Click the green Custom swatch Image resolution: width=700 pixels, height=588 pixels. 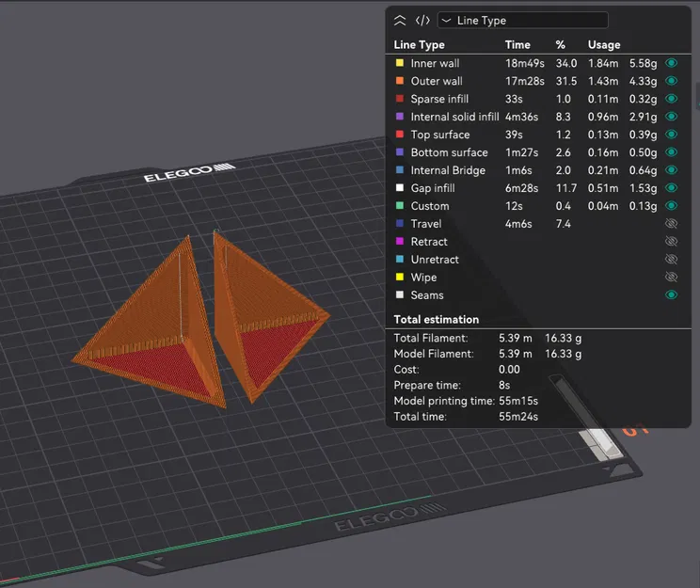point(400,206)
